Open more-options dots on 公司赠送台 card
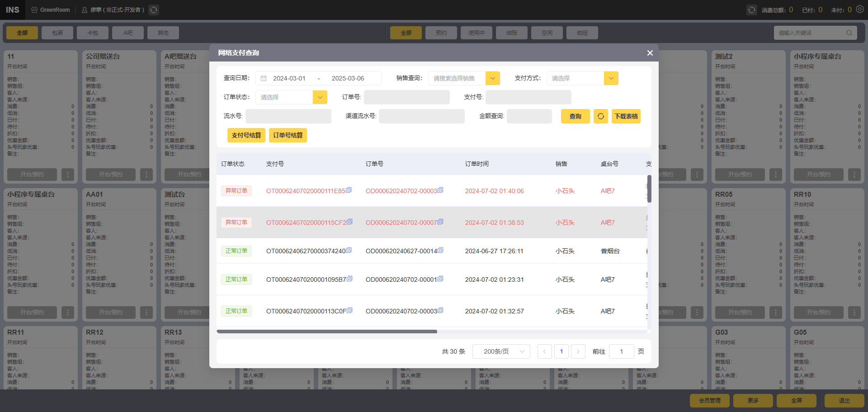Viewport: 868px width, 412px height. [146, 175]
